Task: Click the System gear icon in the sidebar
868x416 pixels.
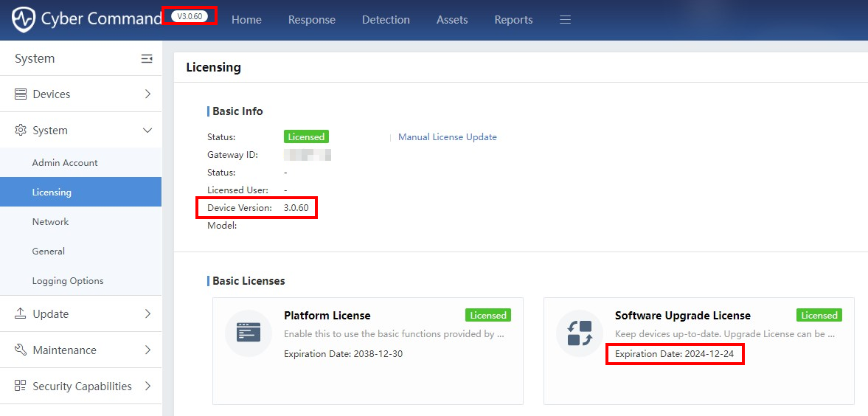Action: [x=21, y=130]
